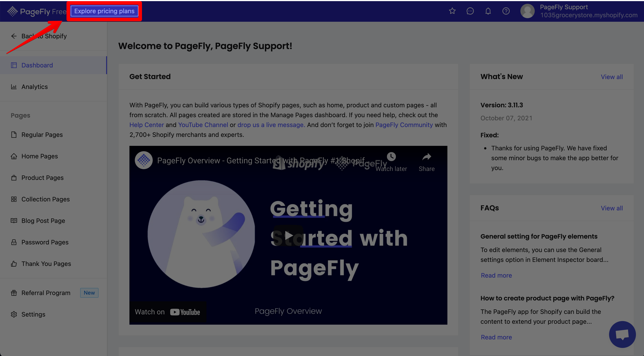Click View all in What's New

(x=612, y=77)
